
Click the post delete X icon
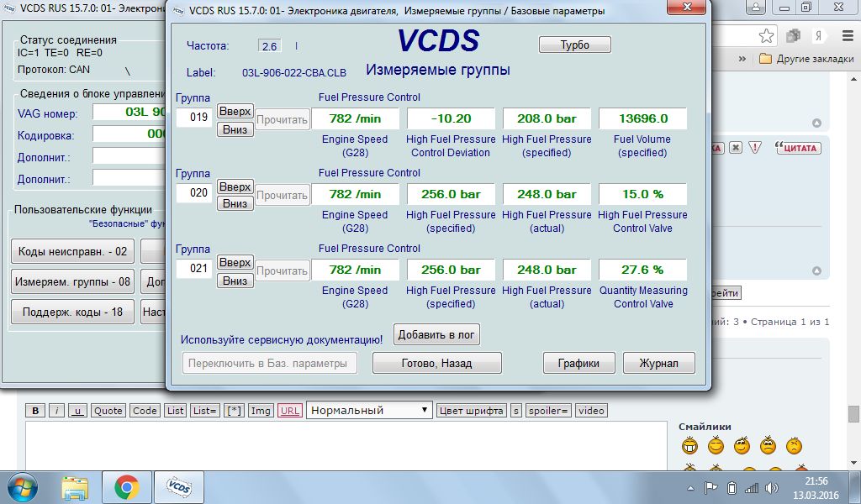[735, 147]
